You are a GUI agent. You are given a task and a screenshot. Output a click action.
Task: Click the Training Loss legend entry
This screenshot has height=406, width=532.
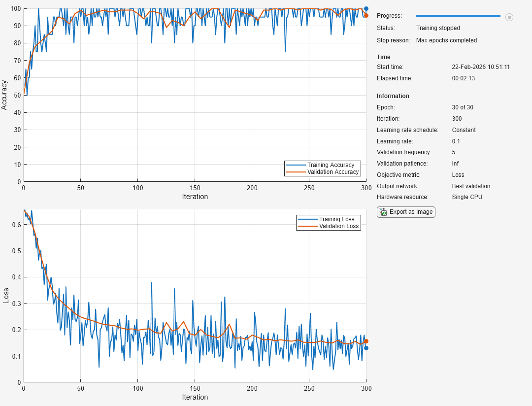336,219
